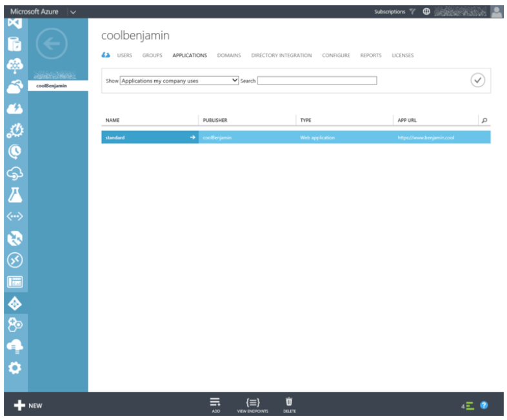Switch to the GROUPS tab
The height and width of the screenshot is (420, 507).
tap(152, 55)
